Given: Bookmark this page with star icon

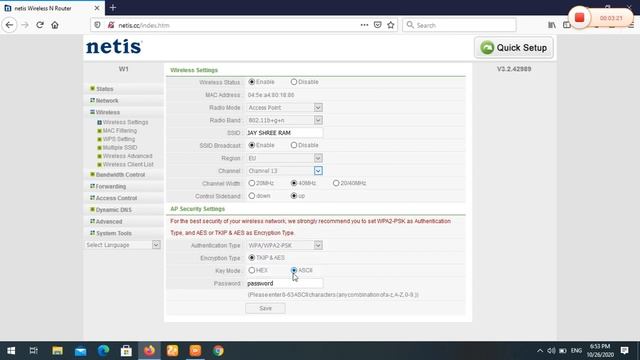Looking at the screenshot, I should tap(391, 25).
